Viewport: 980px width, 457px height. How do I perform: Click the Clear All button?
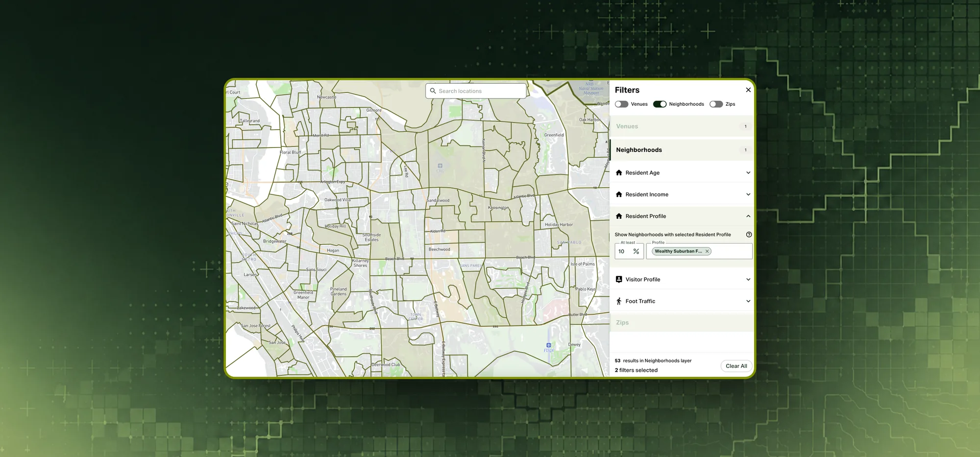click(x=736, y=366)
